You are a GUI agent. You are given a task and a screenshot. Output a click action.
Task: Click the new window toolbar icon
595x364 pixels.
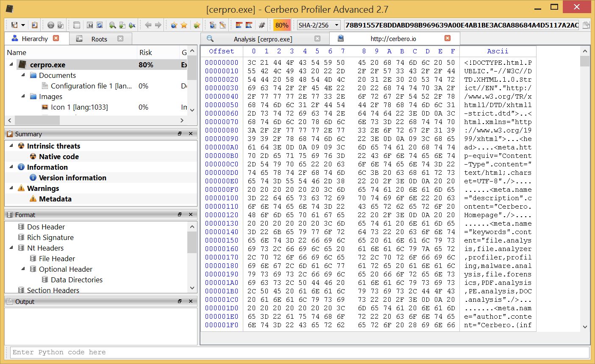tap(77, 25)
